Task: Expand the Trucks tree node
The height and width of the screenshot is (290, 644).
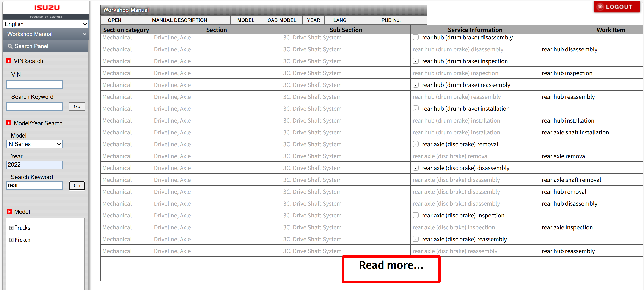Action: click(11, 228)
